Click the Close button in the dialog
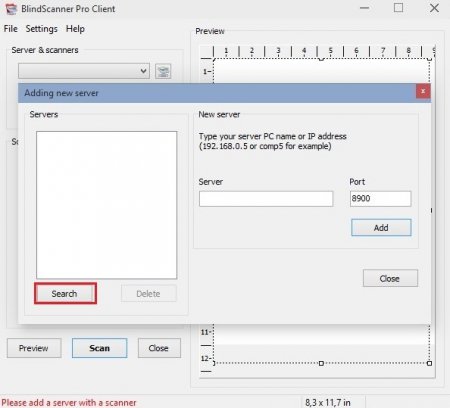Viewport: 450px width, 408px height. (x=390, y=278)
